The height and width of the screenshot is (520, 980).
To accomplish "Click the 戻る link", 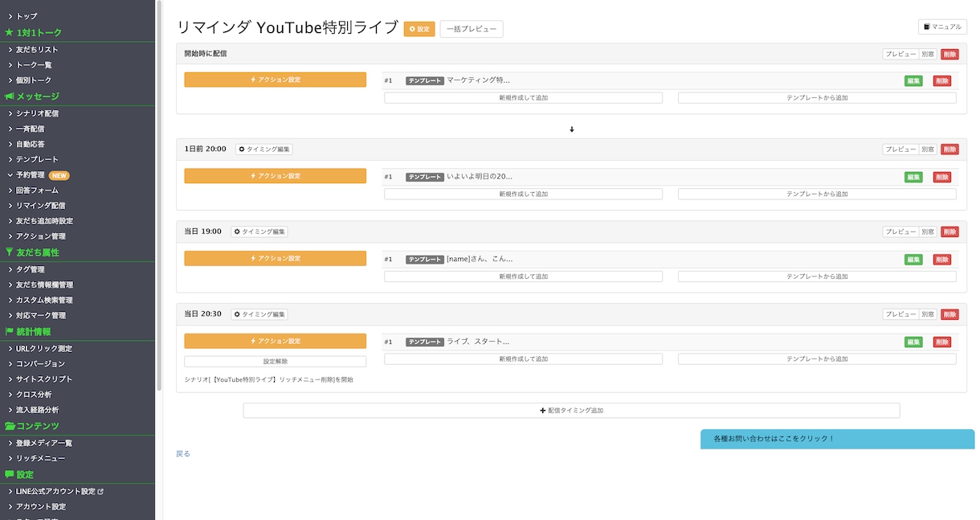I will (183, 454).
